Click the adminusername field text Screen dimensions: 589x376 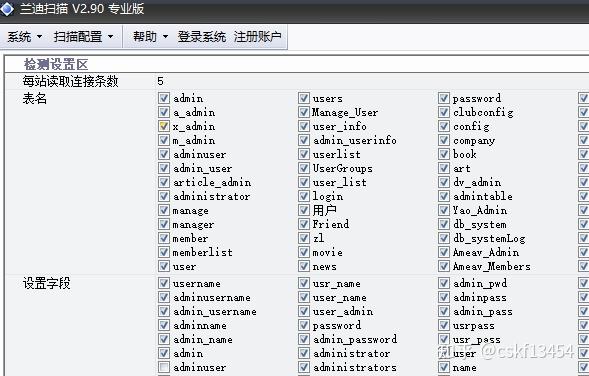click(211, 297)
